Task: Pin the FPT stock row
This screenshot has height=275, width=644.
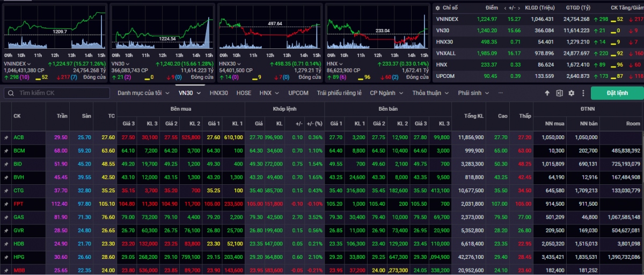Action: pyautogui.click(x=6, y=205)
